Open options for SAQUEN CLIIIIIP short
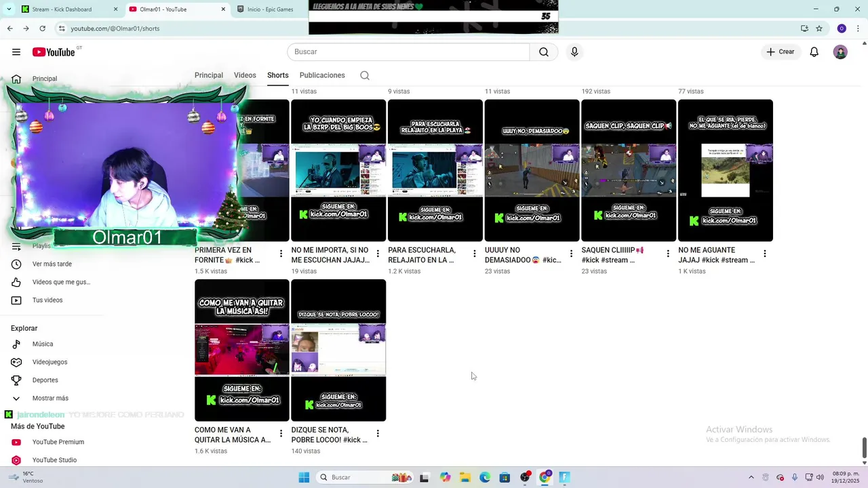The width and height of the screenshot is (868, 488). click(668, 254)
